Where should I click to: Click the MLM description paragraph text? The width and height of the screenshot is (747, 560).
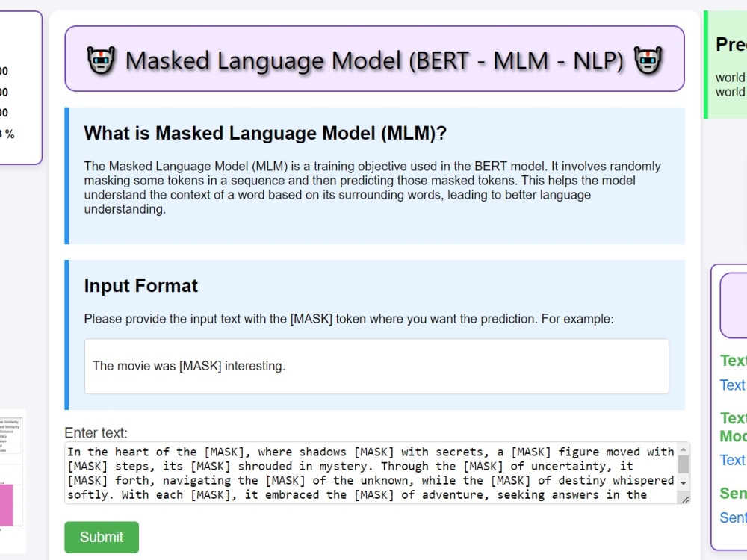click(x=372, y=187)
